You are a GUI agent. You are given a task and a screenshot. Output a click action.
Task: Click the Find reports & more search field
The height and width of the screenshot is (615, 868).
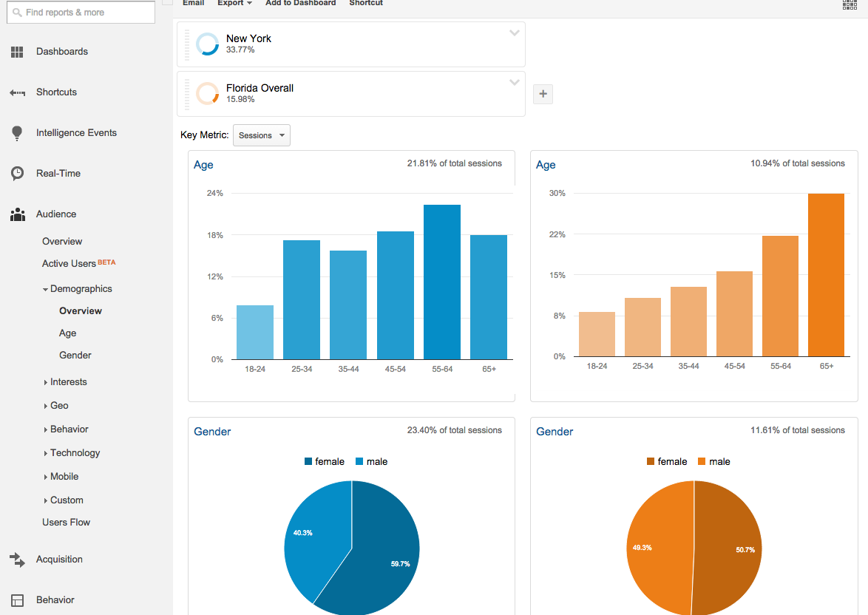click(80, 12)
